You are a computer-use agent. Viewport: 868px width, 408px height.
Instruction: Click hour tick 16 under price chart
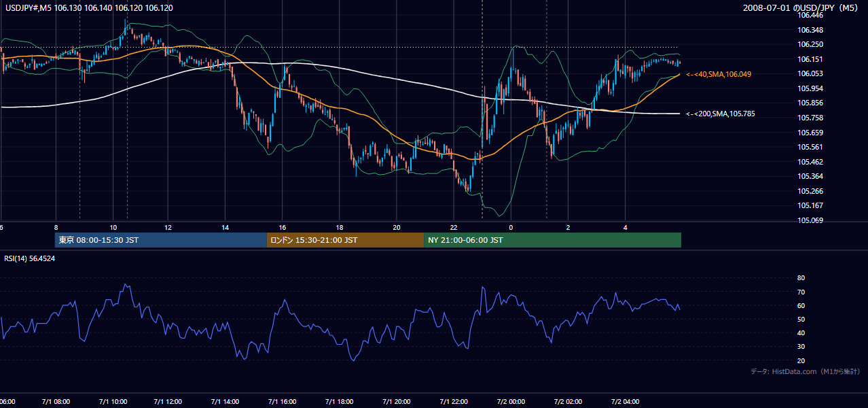click(x=283, y=227)
